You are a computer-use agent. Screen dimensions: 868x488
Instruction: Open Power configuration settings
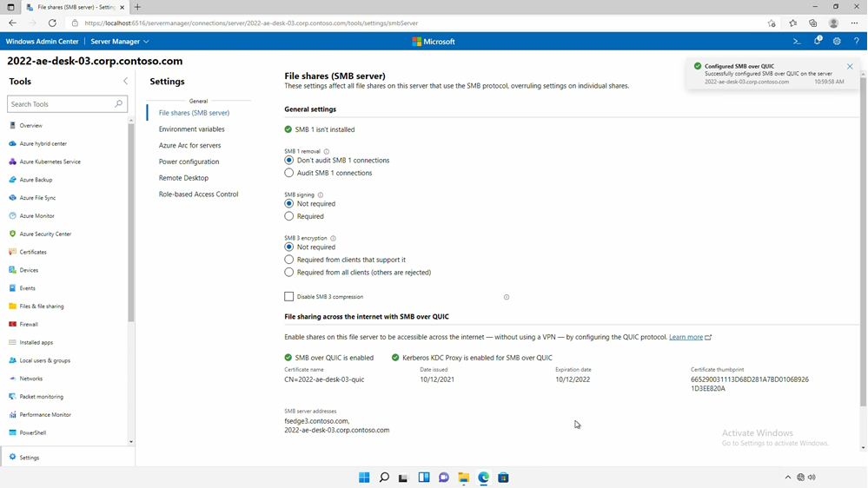189,162
